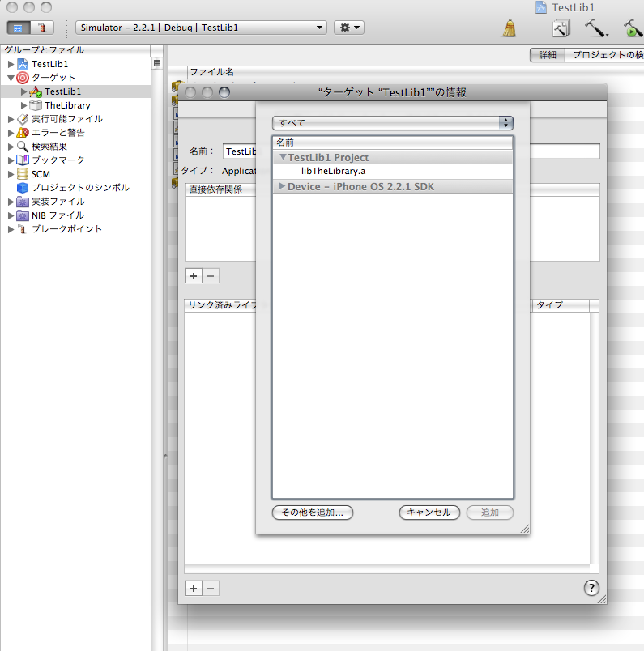Select the プロジェクトのシンボル row
Image resolution: width=644 pixels, height=651 pixels.
click(x=75, y=188)
